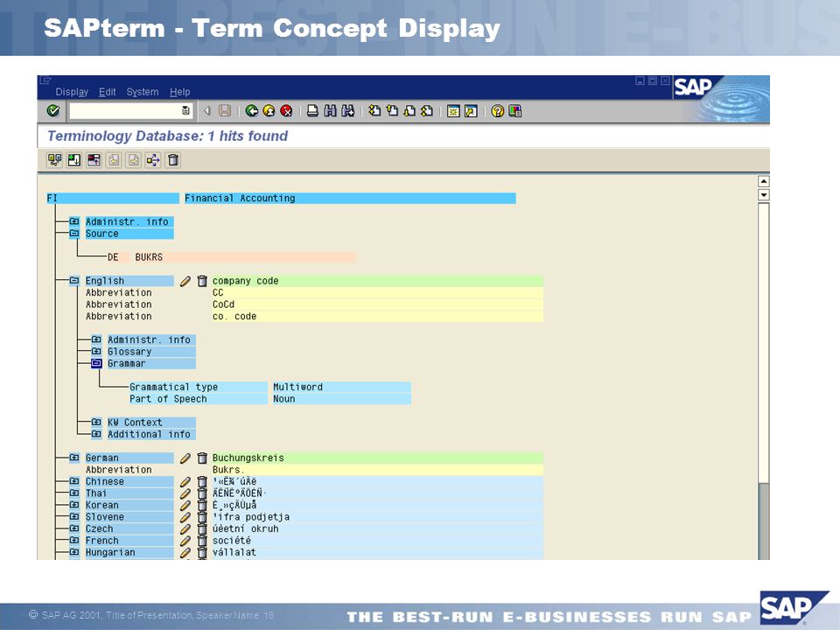Image resolution: width=840 pixels, height=630 pixels.
Task: Click the yellow Exit arrow icon
Action: pyautogui.click(x=269, y=111)
